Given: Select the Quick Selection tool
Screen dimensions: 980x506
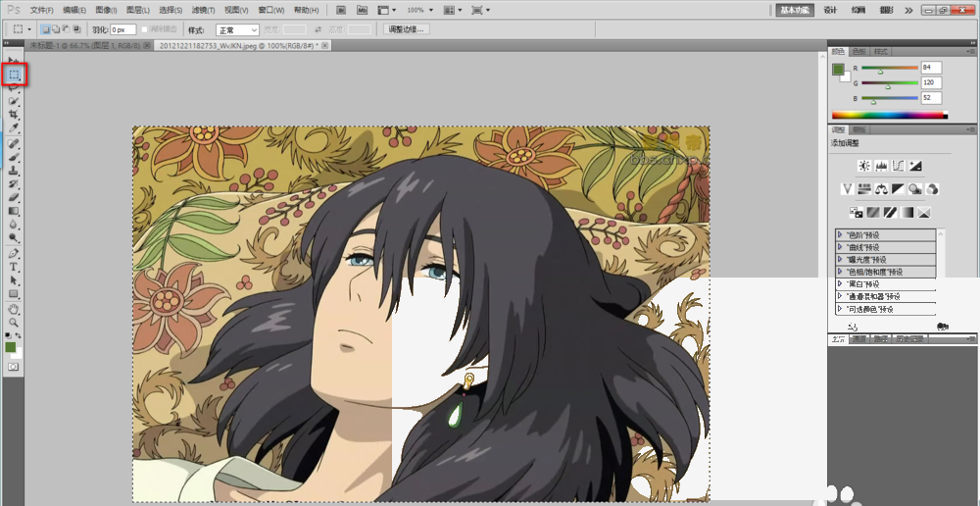Looking at the screenshot, I should coord(14,101).
